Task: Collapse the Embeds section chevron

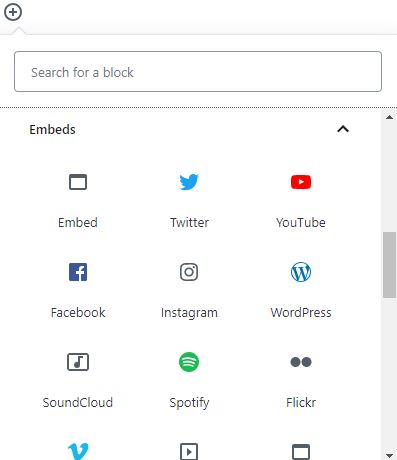Action: 343,129
